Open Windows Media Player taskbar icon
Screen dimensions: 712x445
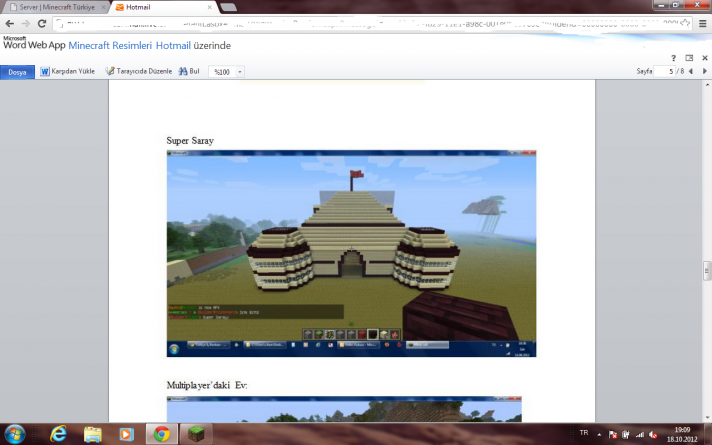[127, 434]
